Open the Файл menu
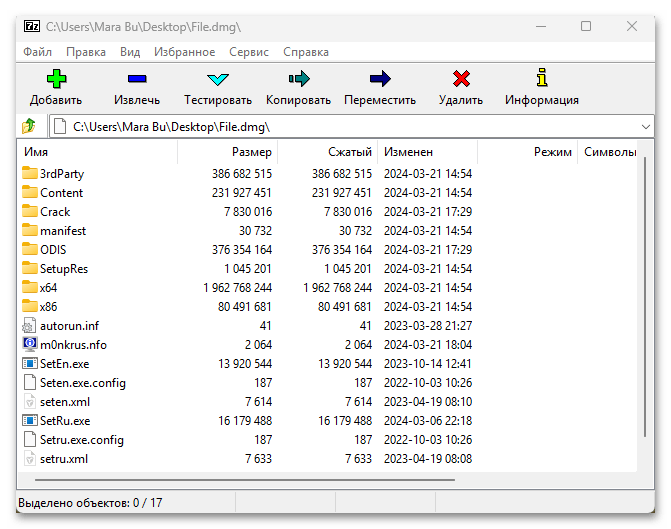 tap(37, 52)
